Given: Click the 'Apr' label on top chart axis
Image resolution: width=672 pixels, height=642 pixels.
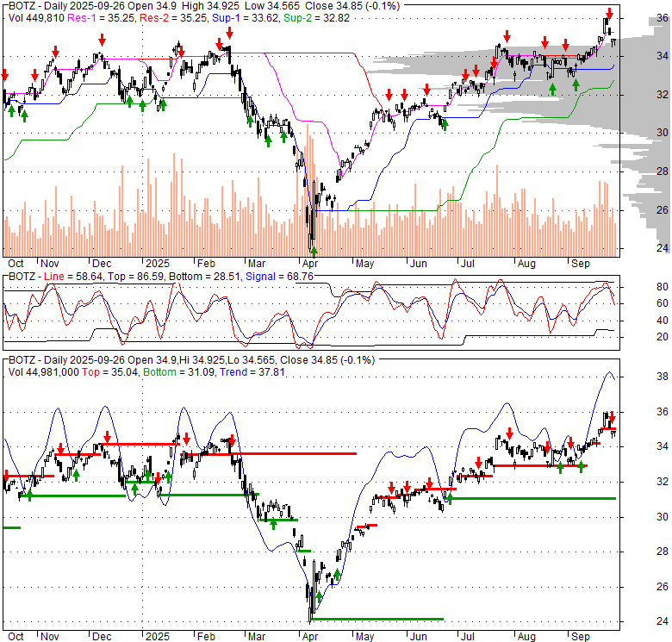Looking at the screenshot, I should point(310,264).
